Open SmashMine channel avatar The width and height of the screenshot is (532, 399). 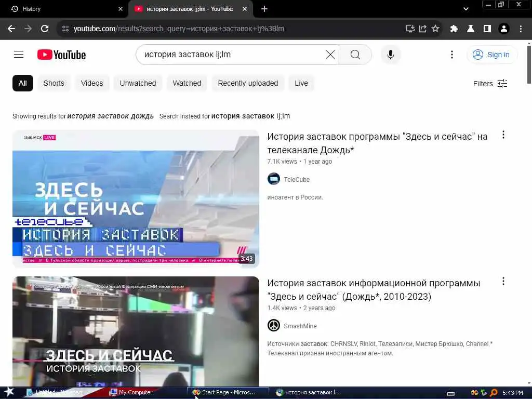click(273, 325)
